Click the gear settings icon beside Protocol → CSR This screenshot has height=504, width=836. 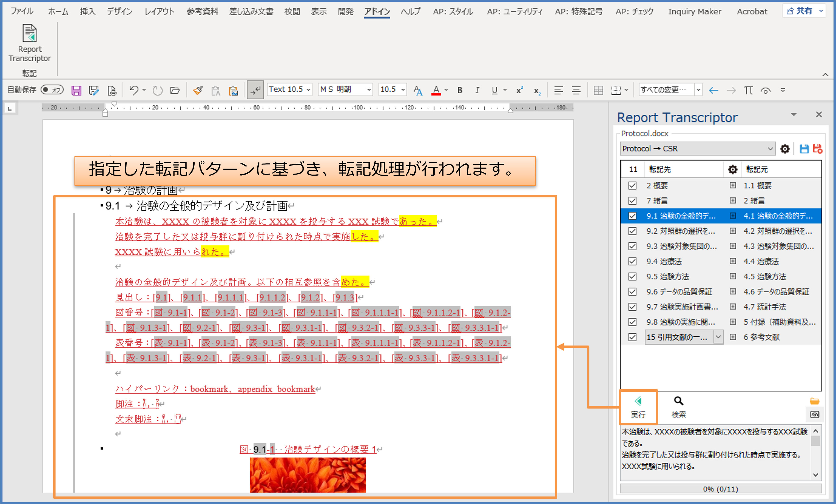[x=785, y=149]
